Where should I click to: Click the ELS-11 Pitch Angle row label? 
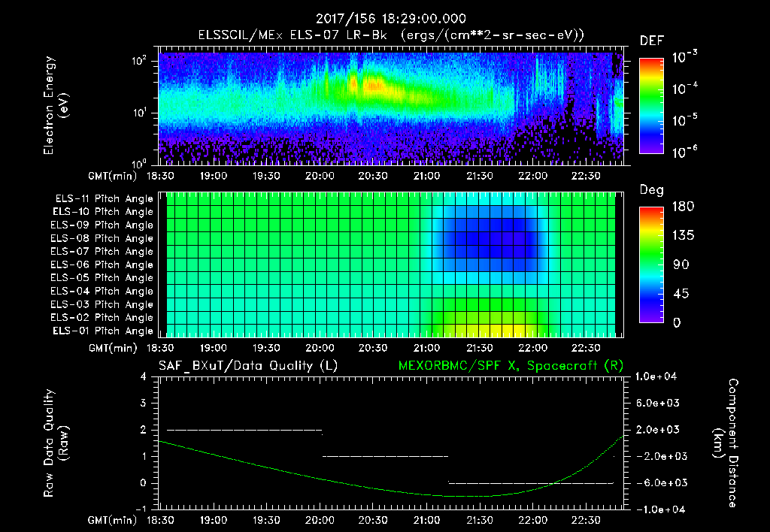[104, 199]
